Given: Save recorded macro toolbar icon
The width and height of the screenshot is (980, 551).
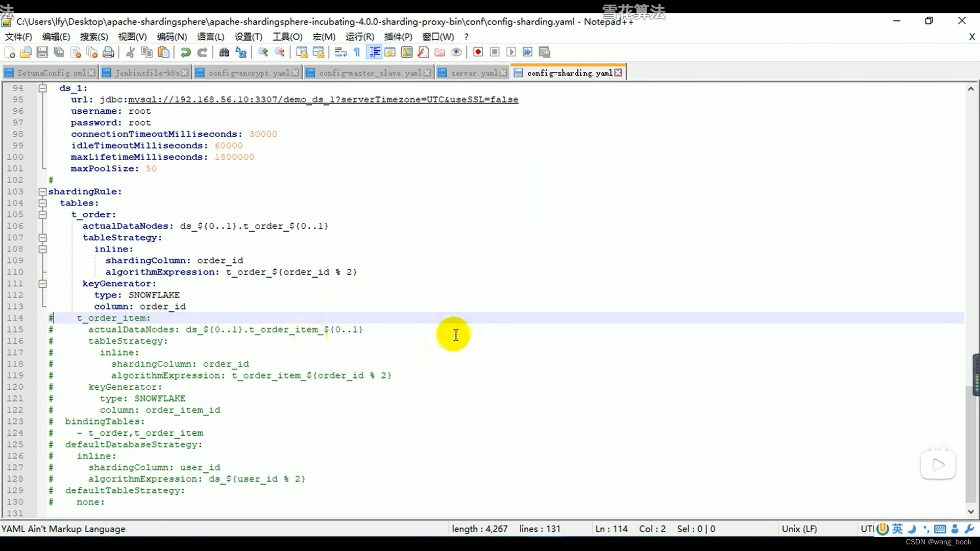Looking at the screenshot, I should [x=545, y=52].
